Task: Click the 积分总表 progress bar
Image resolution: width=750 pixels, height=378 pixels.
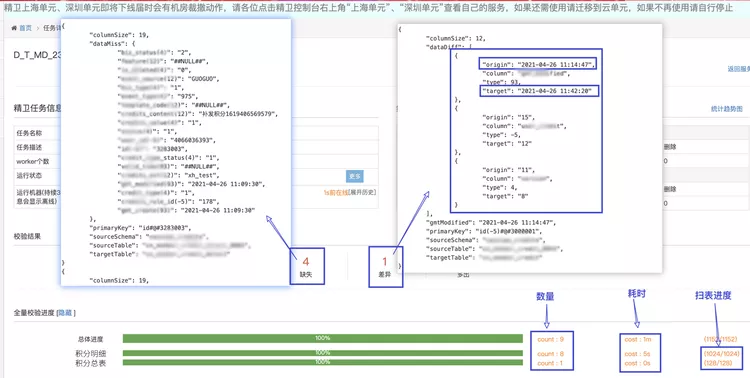Action: click(x=322, y=362)
